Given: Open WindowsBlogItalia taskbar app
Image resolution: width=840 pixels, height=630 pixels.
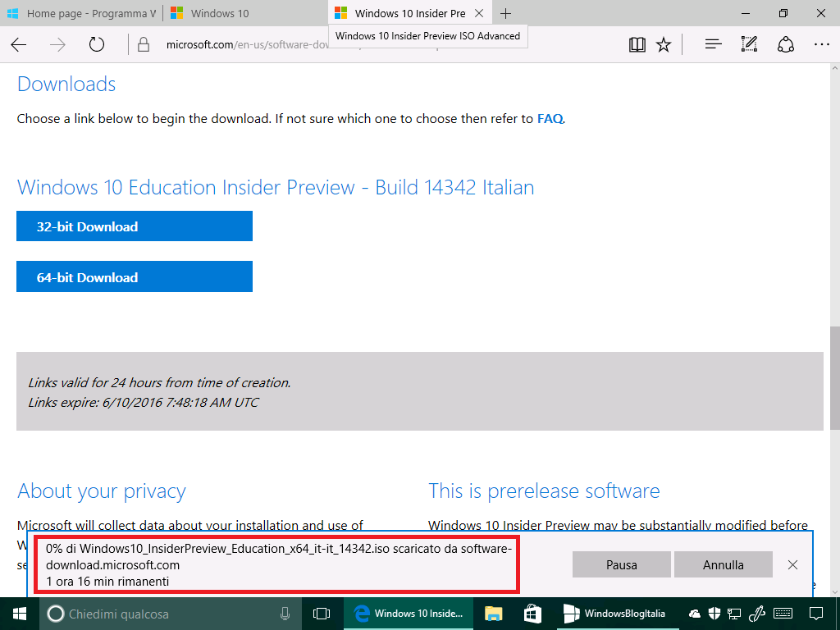Looking at the screenshot, I should click(x=616, y=614).
